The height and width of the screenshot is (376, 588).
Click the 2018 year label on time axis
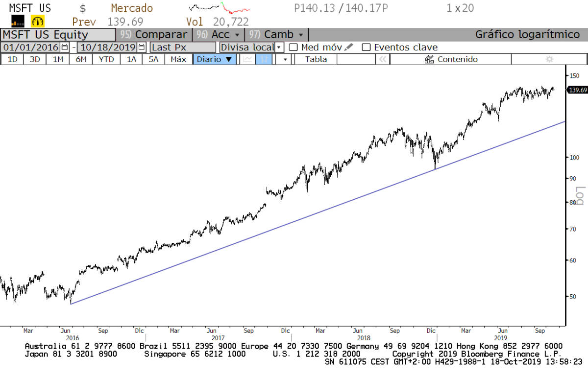pyautogui.click(x=364, y=338)
